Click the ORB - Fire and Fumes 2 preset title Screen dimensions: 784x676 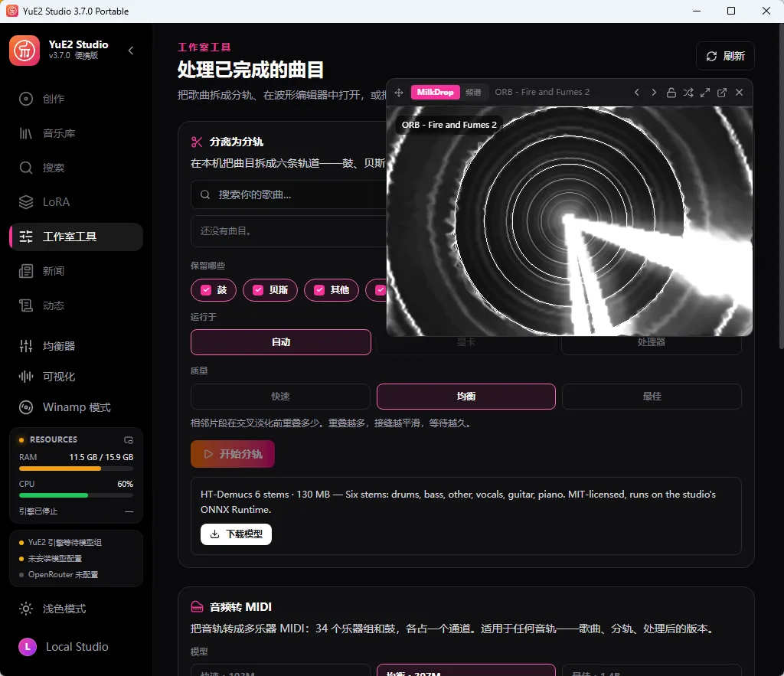point(542,92)
